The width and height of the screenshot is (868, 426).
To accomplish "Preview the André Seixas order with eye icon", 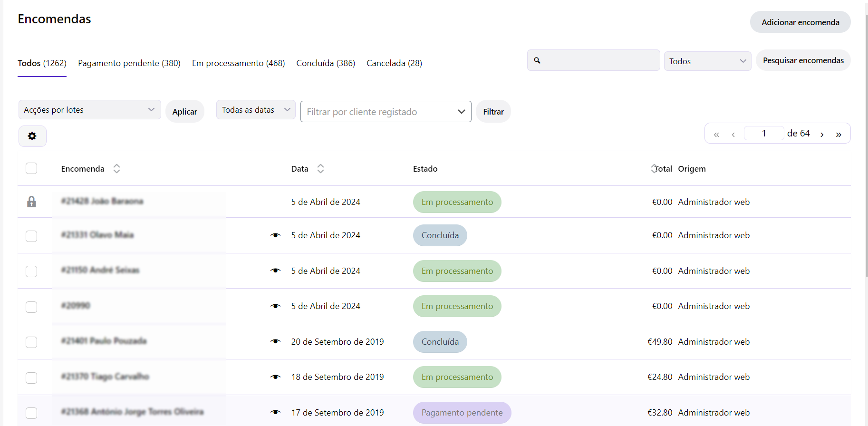I will [275, 271].
